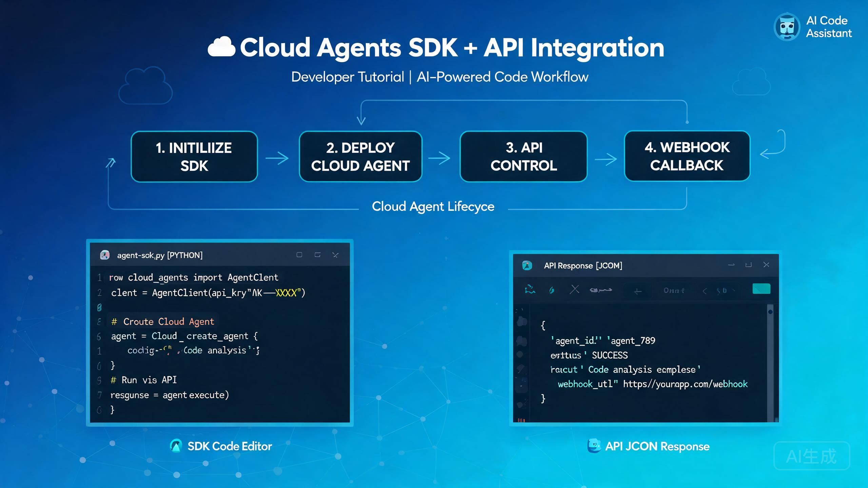
Task: Click the SUCCESS status value
Action: (610, 355)
